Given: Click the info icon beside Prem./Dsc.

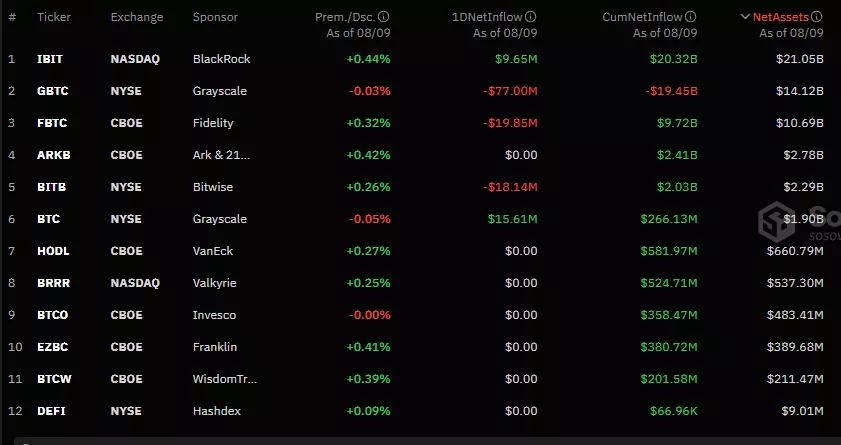Looking at the screenshot, I should click(385, 17).
